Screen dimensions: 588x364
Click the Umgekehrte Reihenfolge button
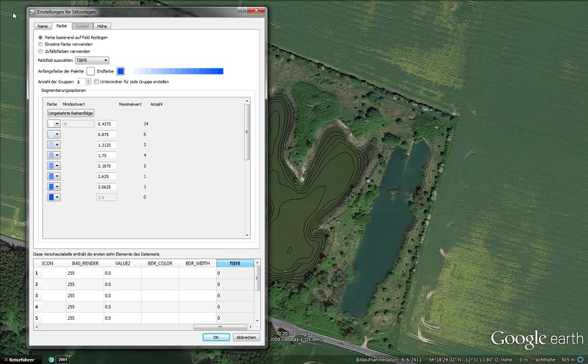pyautogui.click(x=71, y=113)
